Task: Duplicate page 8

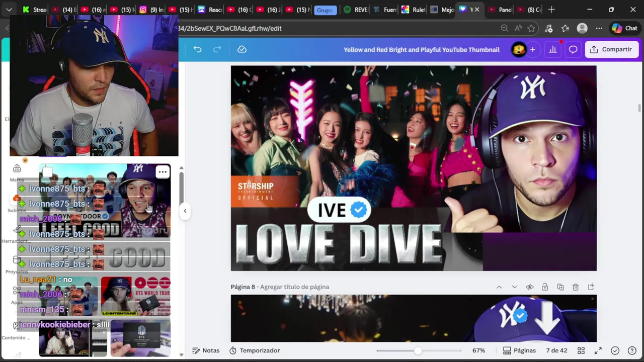Action: pos(560,287)
